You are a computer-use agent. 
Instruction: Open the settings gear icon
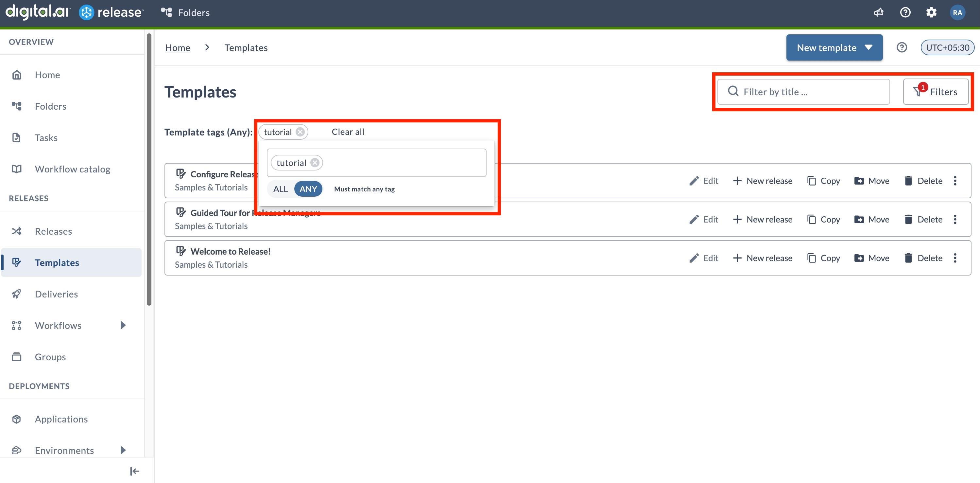pos(931,12)
